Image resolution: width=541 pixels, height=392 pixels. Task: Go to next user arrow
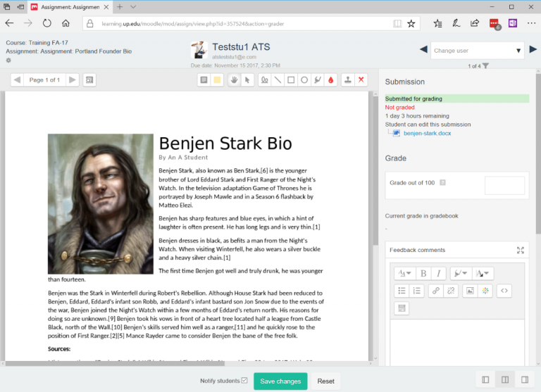(533, 49)
